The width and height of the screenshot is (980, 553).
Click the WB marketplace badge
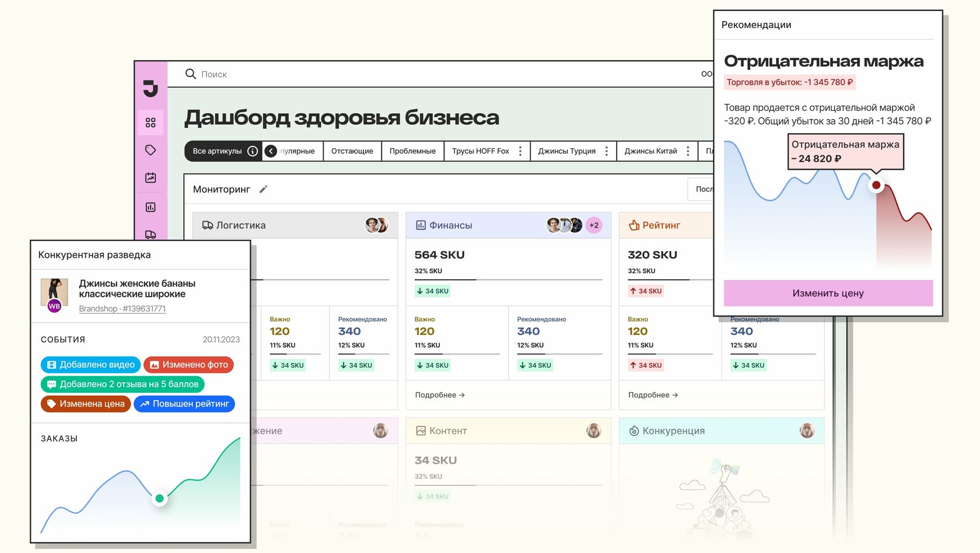coord(54,306)
